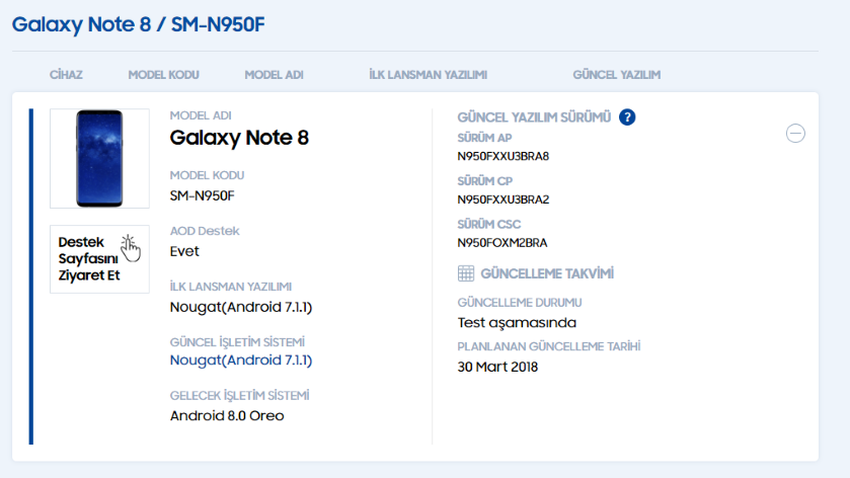850x478 pixels.
Task: Select AP version N950FXXU3BRA8 text
Action: pyautogui.click(x=503, y=156)
